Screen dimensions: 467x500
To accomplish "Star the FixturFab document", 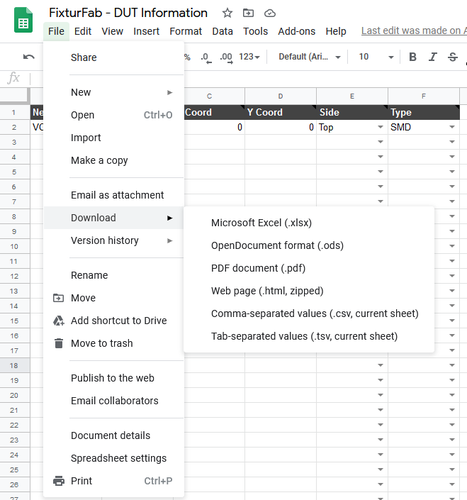I will 227,13.
